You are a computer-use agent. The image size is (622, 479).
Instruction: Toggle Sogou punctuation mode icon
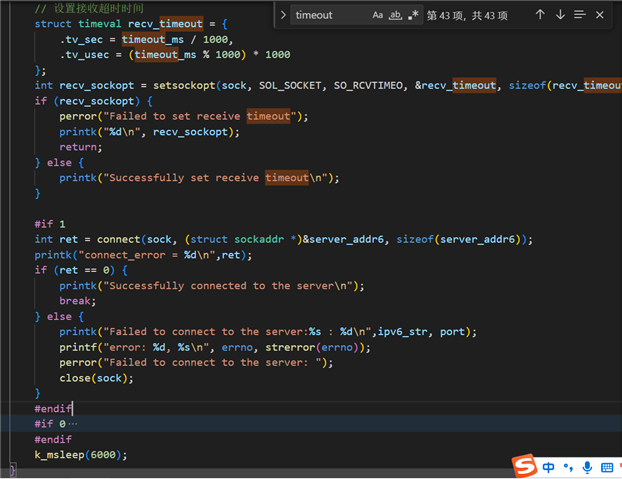(568, 467)
